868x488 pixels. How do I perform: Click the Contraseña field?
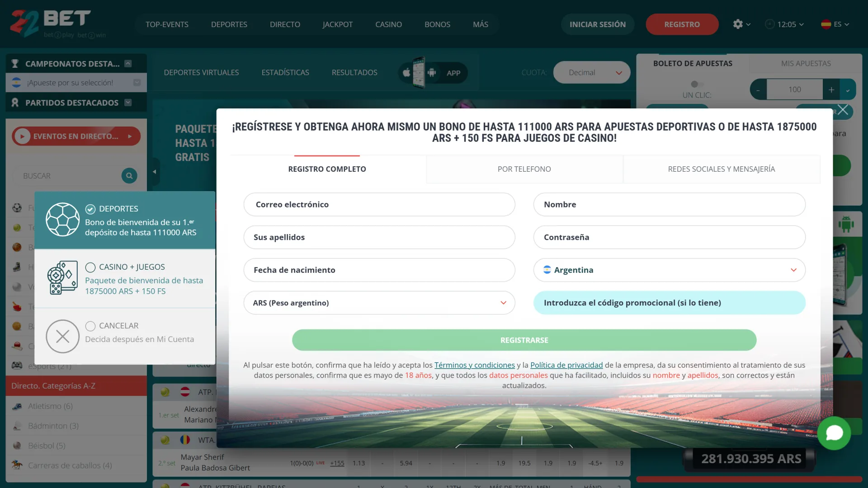tap(669, 237)
